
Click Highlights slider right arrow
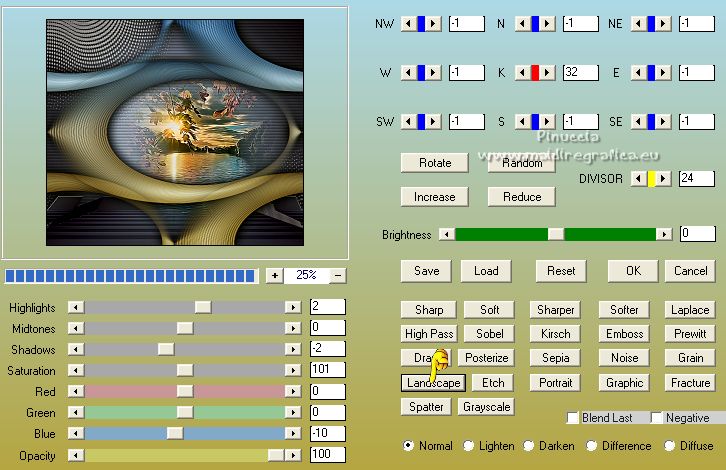[x=293, y=307]
